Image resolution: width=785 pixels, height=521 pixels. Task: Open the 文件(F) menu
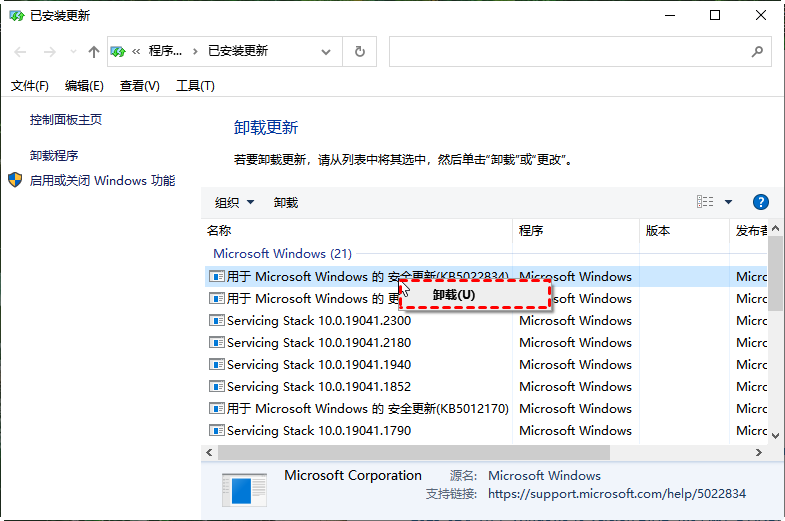(30, 86)
